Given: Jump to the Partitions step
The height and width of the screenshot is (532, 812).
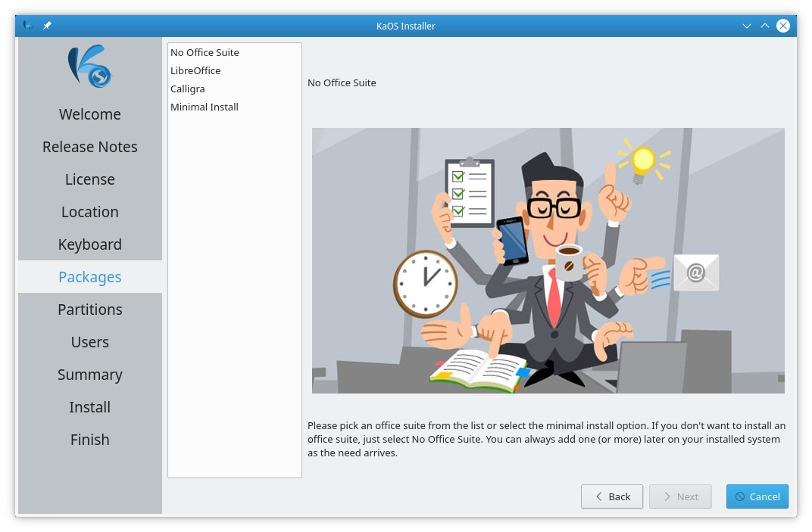Looking at the screenshot, I should (x=89, y=309).
